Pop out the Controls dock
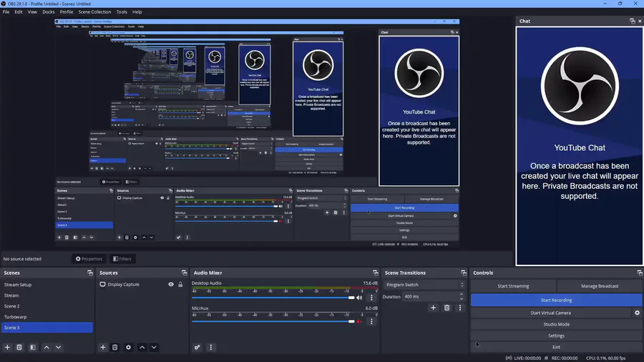644x362 pixels. [x=640, y=273]
